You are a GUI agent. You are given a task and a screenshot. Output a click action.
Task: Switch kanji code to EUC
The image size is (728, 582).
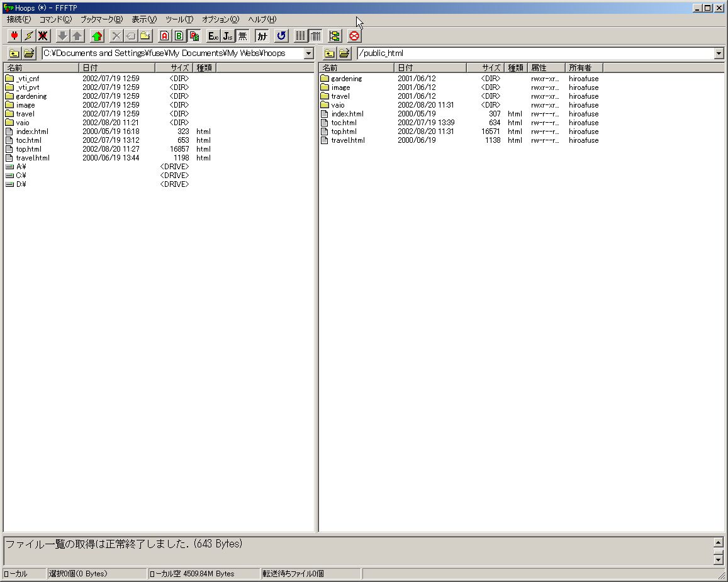tap(213, 36)
